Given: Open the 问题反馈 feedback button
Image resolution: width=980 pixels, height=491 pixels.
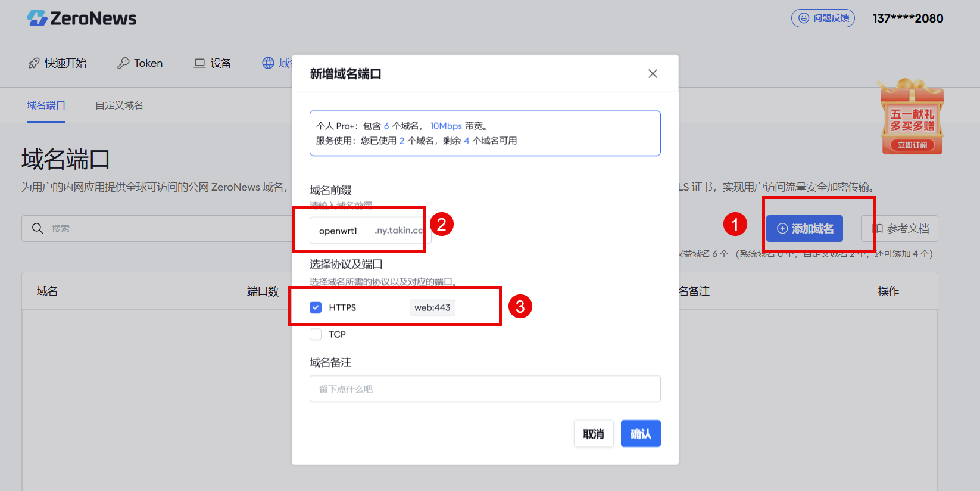Looking at the screenshot, I should (823, 18).
